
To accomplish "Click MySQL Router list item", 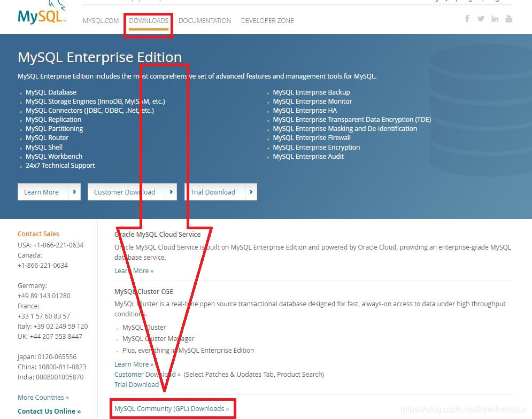I will [x=47, y=138].
